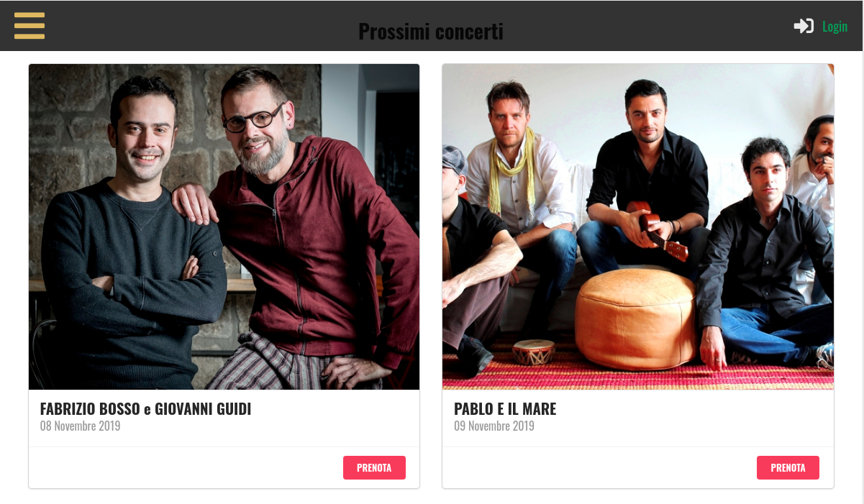Click the Prossimi concerti page heading
The width and height of the screenshot is (864, 504).
[x=431, y=32]
